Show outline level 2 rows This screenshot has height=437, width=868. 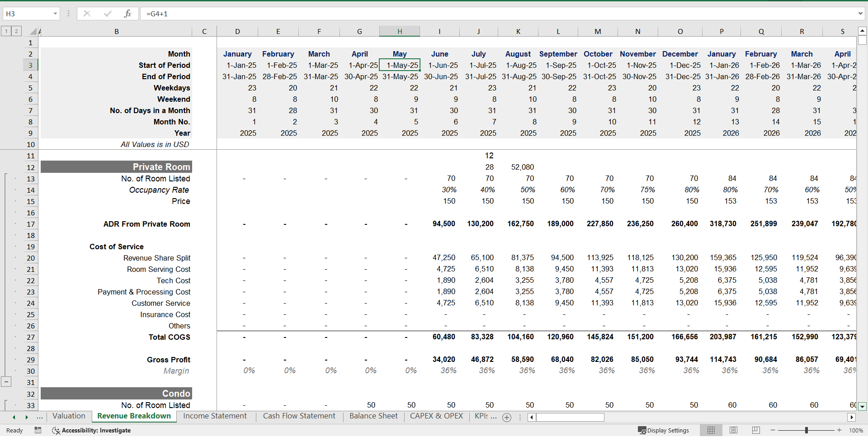[x=16, y=31]
